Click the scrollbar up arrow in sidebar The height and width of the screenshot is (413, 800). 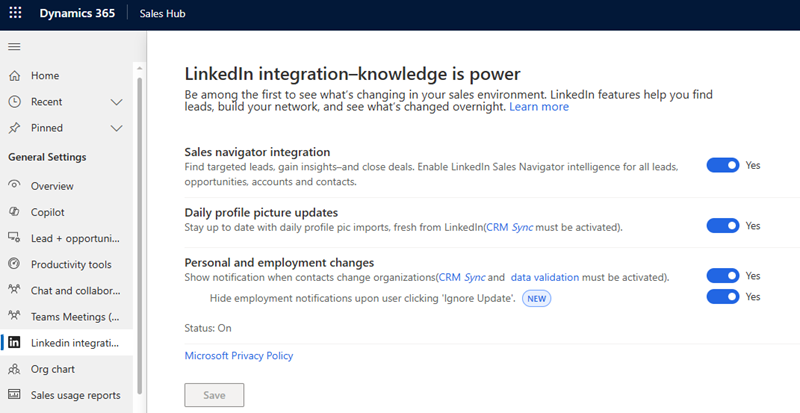point(139,68)
